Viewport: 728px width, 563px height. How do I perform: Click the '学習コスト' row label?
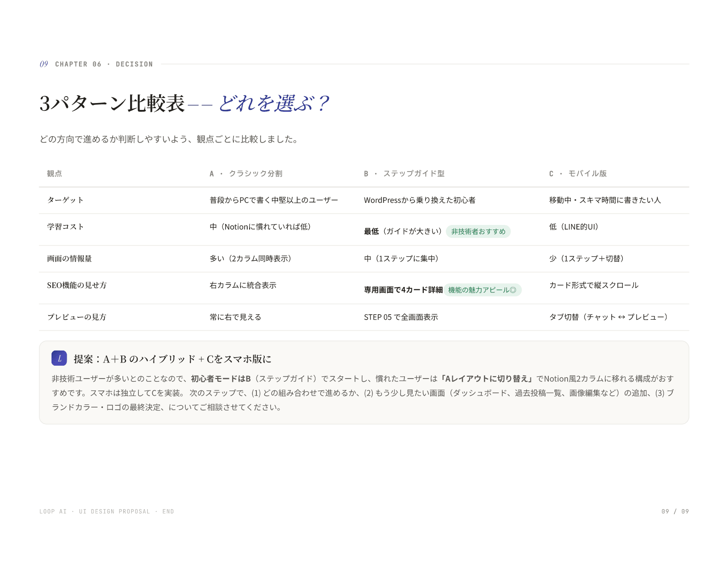click(x=65, y=227)
